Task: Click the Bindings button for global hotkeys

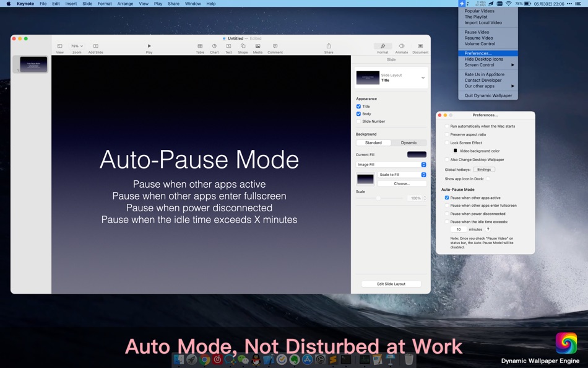Action: pyautogui.click(x=484, y=169)
